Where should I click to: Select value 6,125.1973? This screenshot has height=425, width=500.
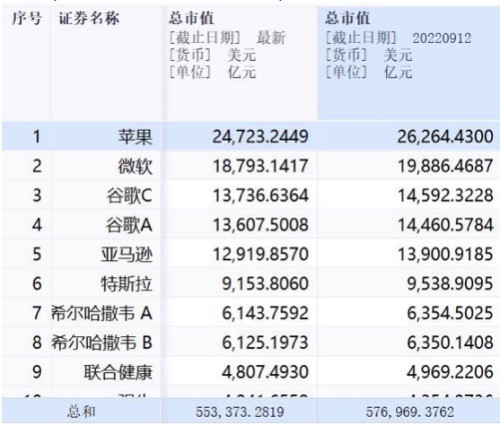(265, 342)
